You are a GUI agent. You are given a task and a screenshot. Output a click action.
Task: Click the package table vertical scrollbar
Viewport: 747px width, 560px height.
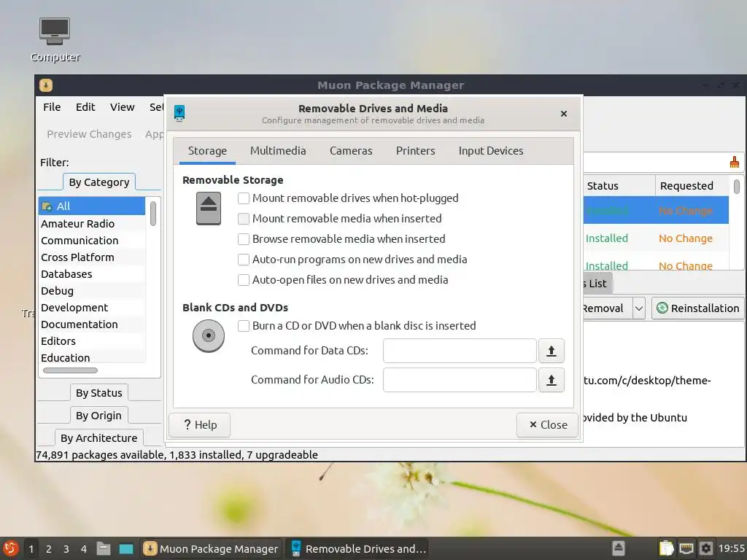point(737,186)
